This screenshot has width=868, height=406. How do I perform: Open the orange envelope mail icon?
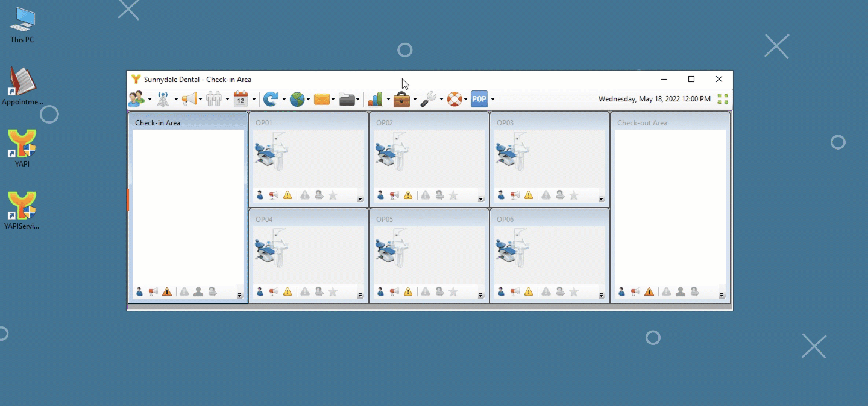(322, 99)
